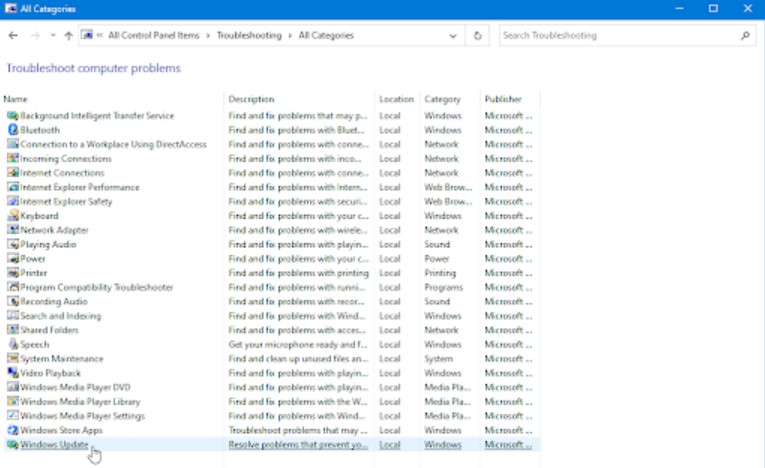Launch Internet Connections troubleshooter name
This screenshot has height=468, width=765.
(x=62, y=173)
